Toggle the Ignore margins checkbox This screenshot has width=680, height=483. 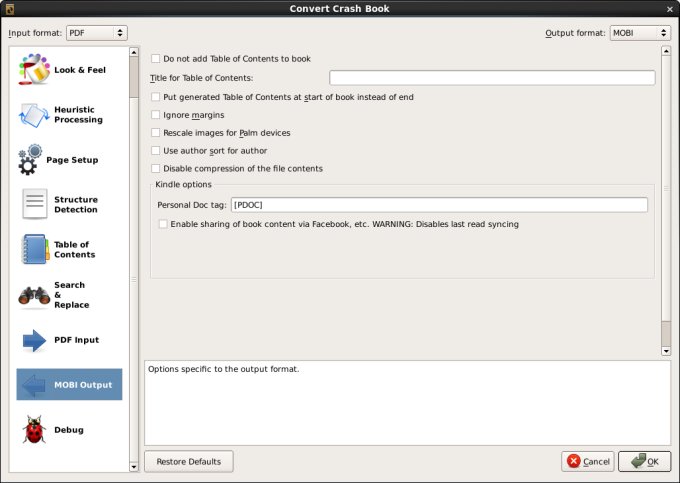[155, 115]
